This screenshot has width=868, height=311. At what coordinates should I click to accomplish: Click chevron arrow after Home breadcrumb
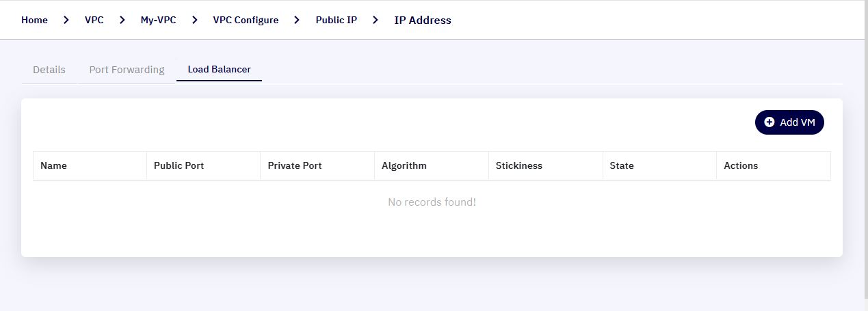pyautogui.click(x=66, y=20)
